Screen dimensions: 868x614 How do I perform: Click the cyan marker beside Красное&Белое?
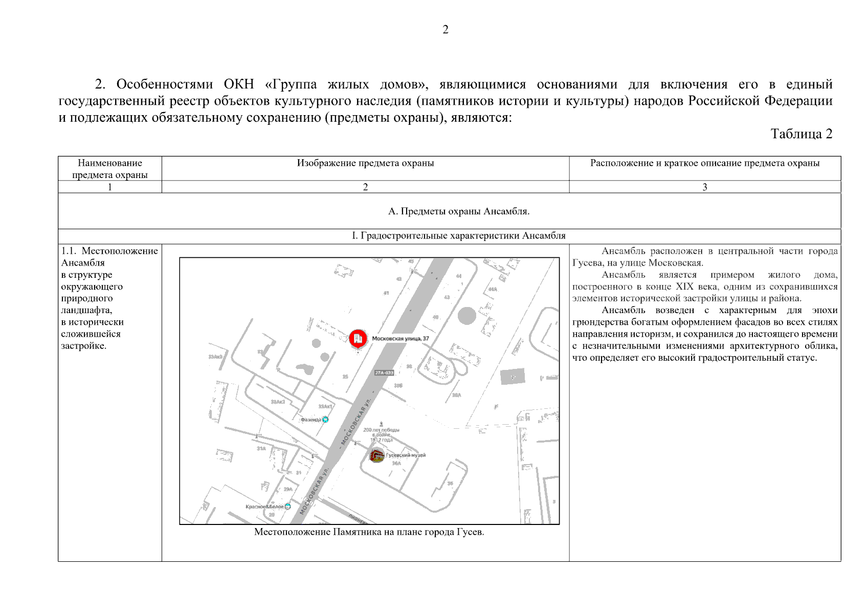(x=288, y=507)
